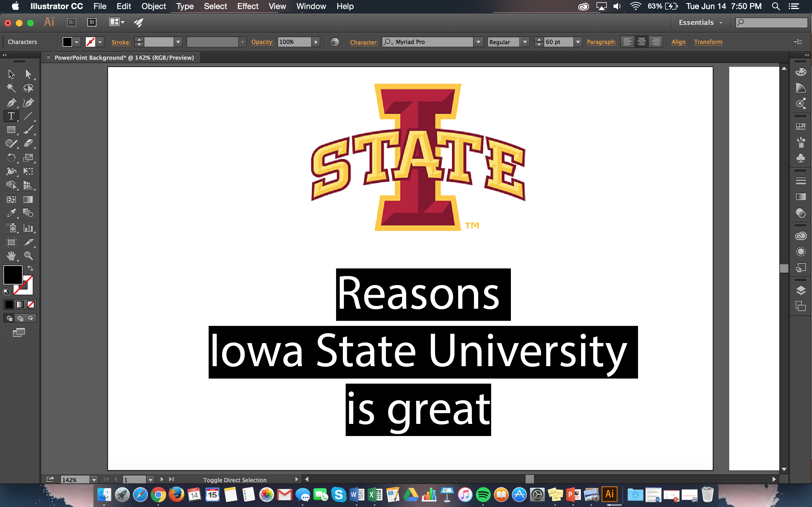Click the black fill swatch in the toolbar
This screenshot has height=507, width=812.
click(x=67, y=42)
